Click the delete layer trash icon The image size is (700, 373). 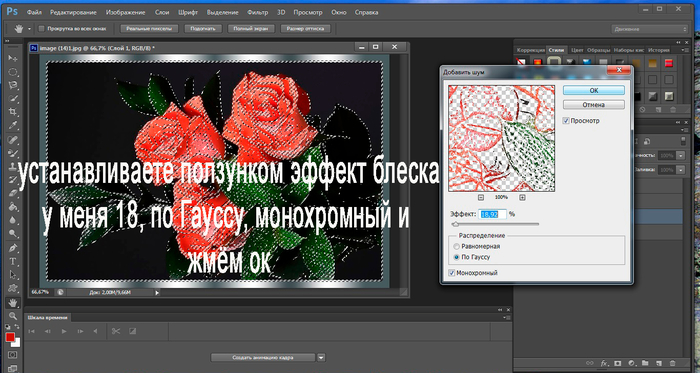[672, 364]
